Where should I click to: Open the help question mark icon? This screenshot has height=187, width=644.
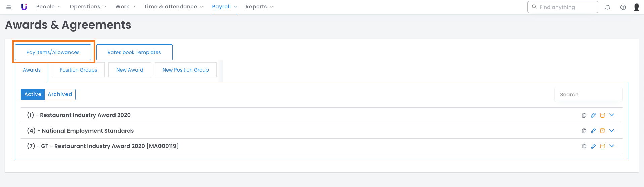623,7
